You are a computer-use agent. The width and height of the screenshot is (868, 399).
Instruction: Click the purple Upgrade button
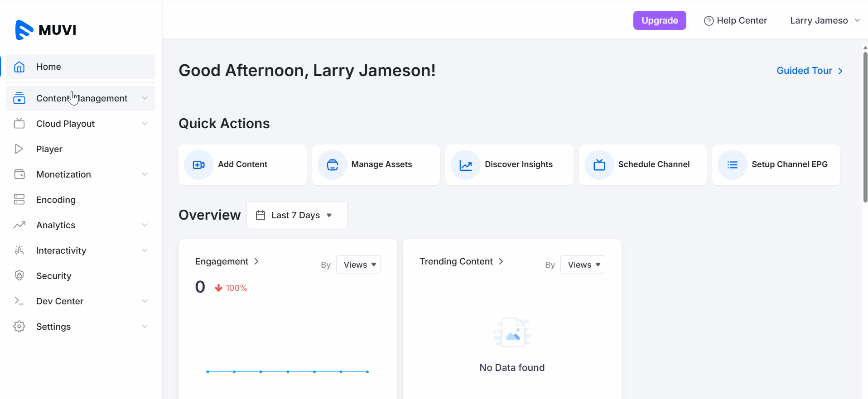click(x=659, y=20)
